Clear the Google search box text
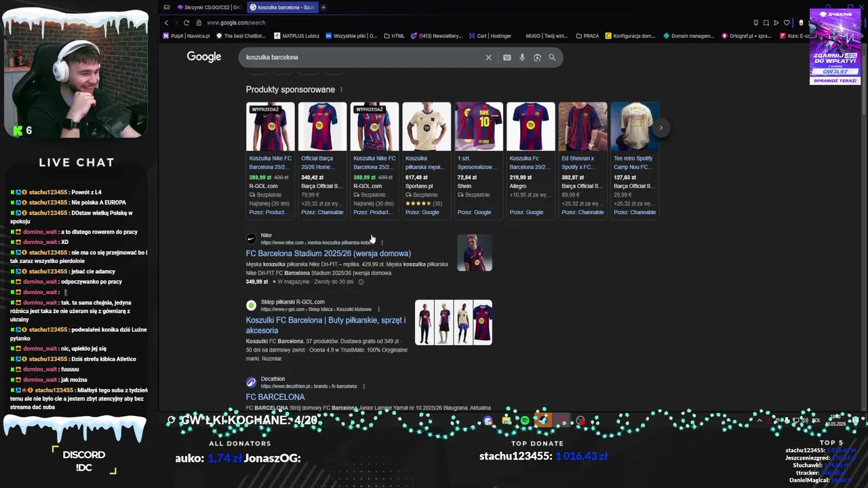The image size is (868, 488). click(x=488, y=58)
